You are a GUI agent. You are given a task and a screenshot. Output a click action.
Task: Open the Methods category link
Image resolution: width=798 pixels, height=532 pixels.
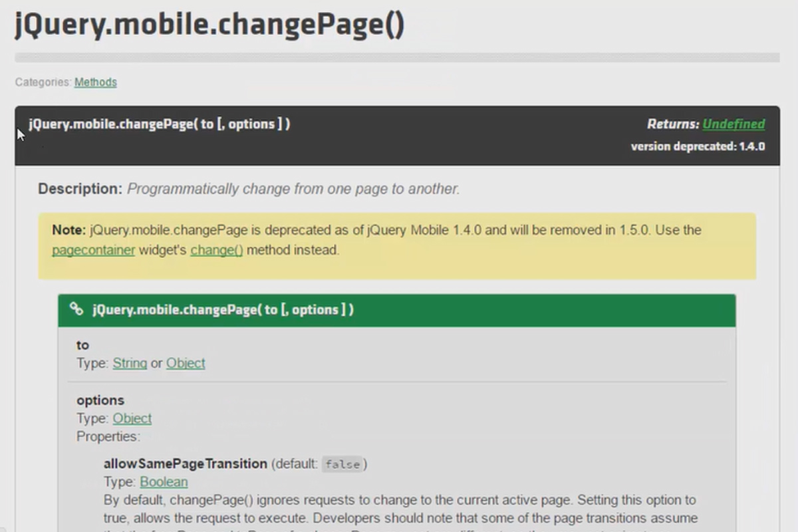tap(96, 82)
